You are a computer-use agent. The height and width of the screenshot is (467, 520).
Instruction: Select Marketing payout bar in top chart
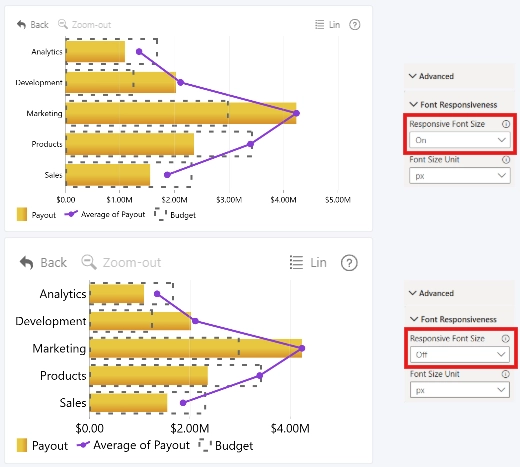(x=181, y=113)
